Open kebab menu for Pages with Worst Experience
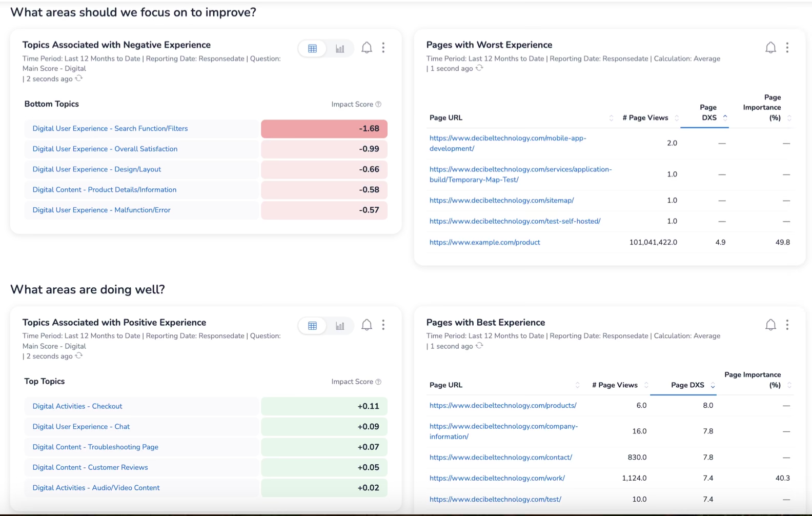 [x=787, y=48]
